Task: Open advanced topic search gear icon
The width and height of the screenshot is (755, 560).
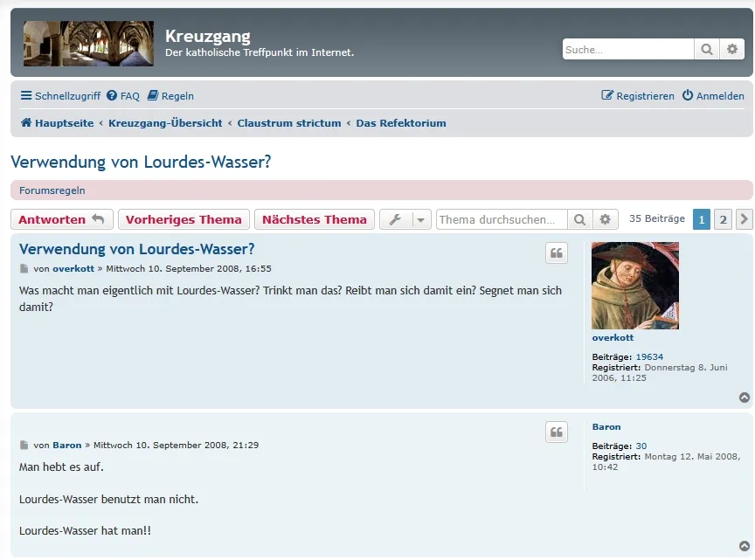Action: tap(605, 219)
